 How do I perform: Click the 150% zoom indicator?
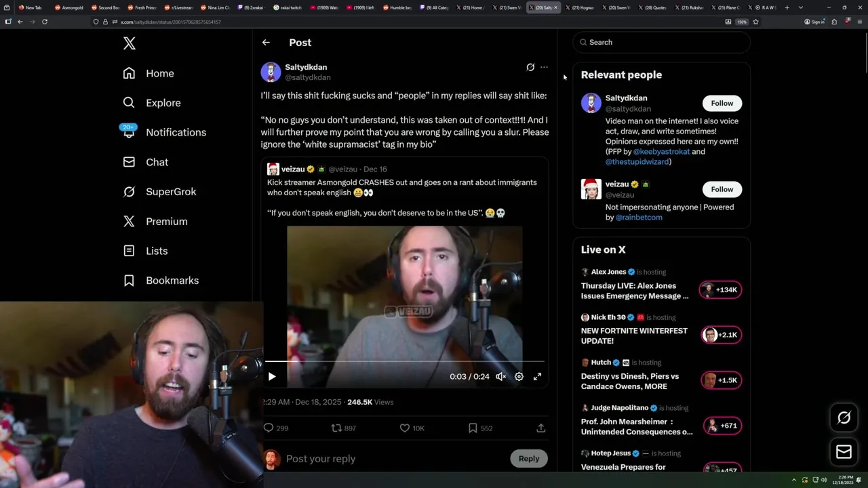coord(742,22)
